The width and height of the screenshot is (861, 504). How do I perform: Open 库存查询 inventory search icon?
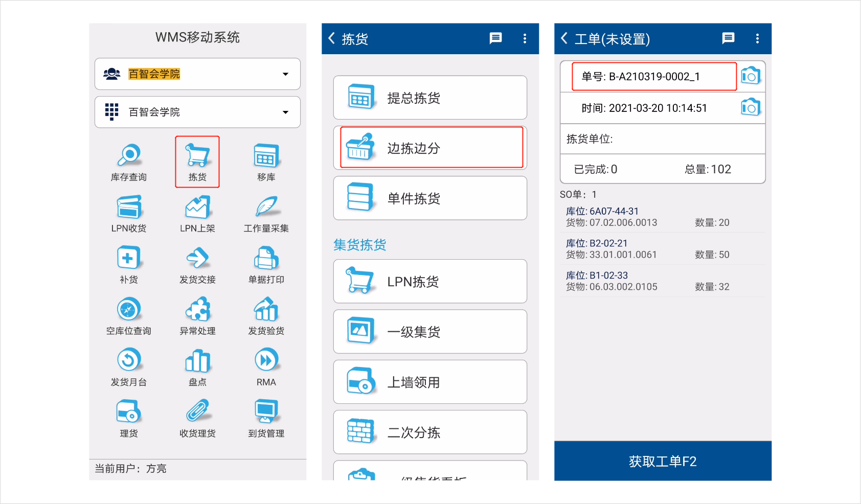129,161
